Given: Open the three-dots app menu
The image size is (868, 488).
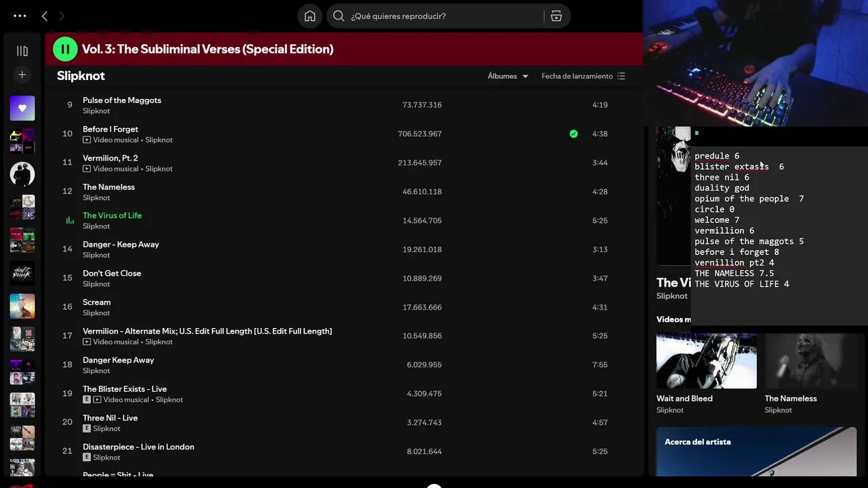Looking at the screenshot, I should [x=20, y=16].
